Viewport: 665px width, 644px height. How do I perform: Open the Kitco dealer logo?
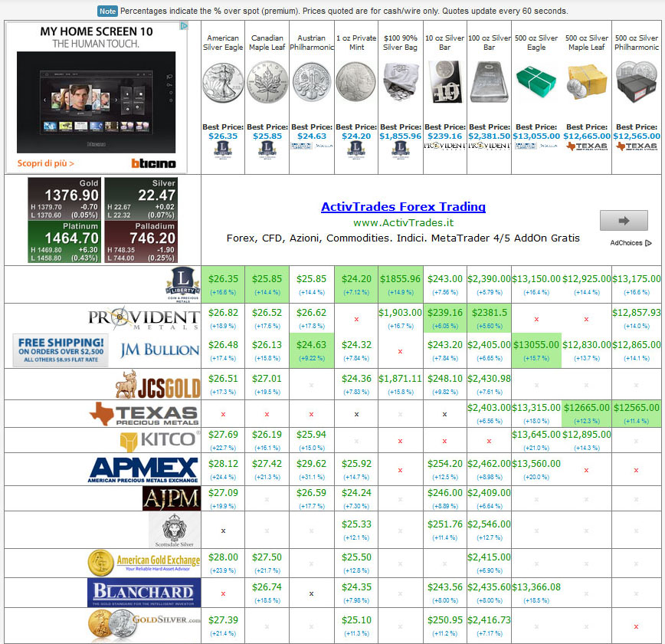(160, 440)
